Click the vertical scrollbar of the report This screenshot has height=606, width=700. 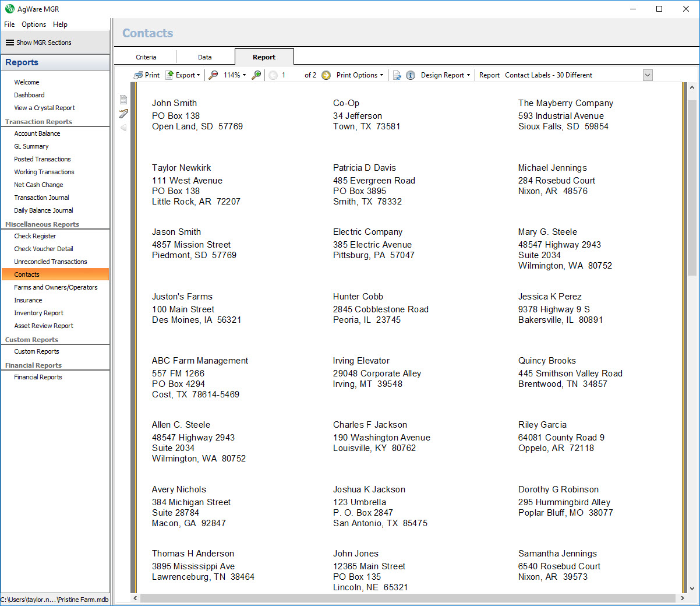(x=692, y=186)
